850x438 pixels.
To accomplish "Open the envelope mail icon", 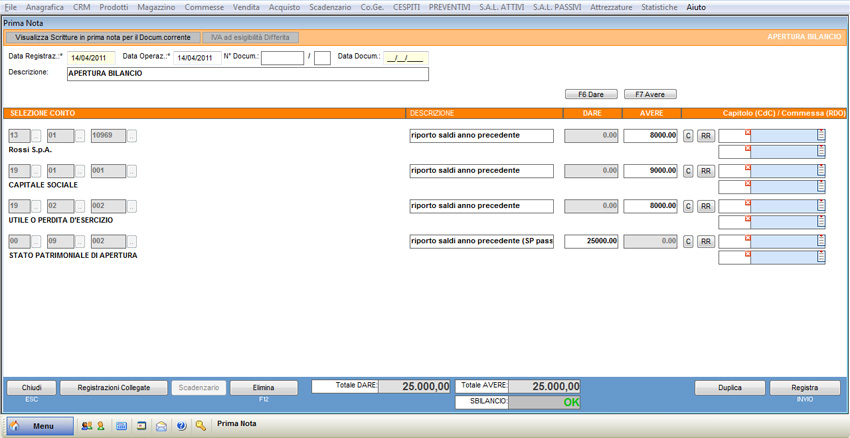I will point(161,426).
